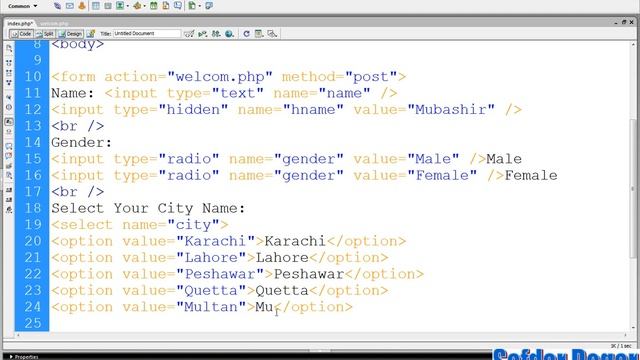Click line number 10 in the gutter
Screen dimensions: 640x360
[x=33, y=77]
